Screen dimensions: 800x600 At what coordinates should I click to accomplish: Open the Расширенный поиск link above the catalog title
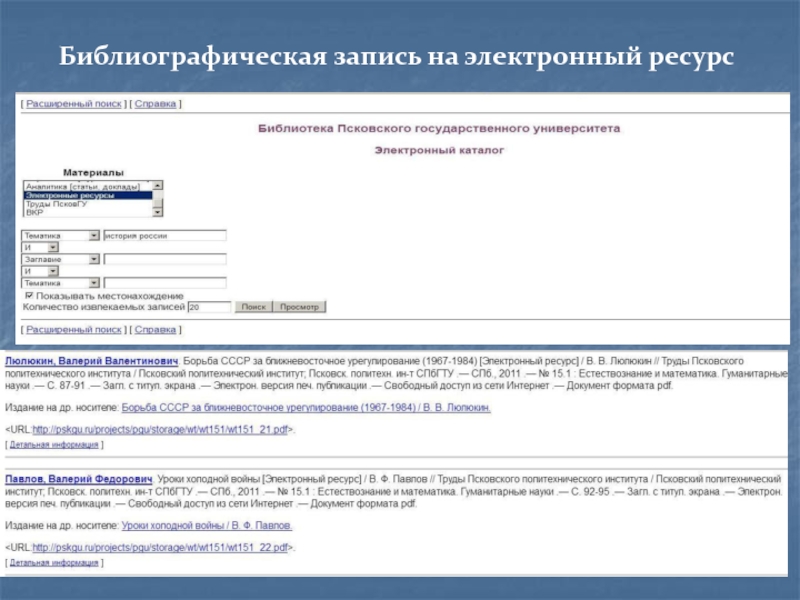tap(74, 104)
